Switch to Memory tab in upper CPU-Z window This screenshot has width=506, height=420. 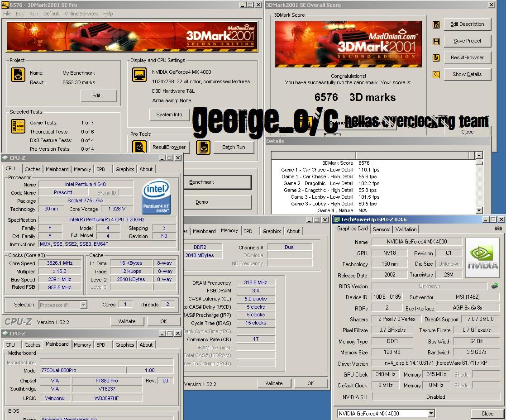pyautogui.click(x=82, y=169)
